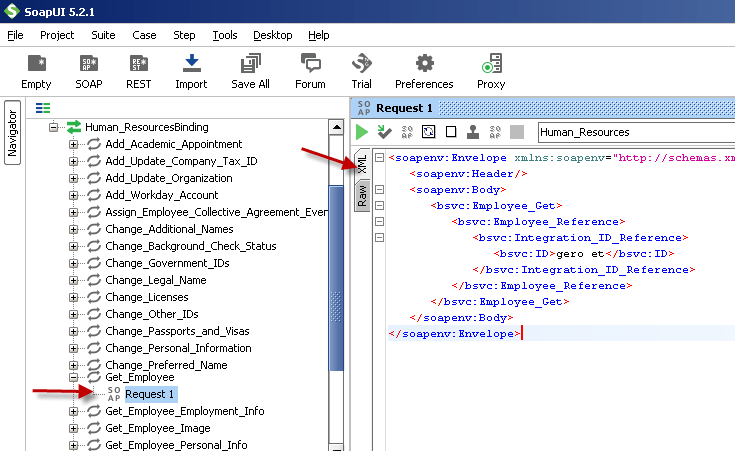The height and width of the screenshot is (451, 735).
Task: Open the Desktop menu
Action: click(273, 35)
